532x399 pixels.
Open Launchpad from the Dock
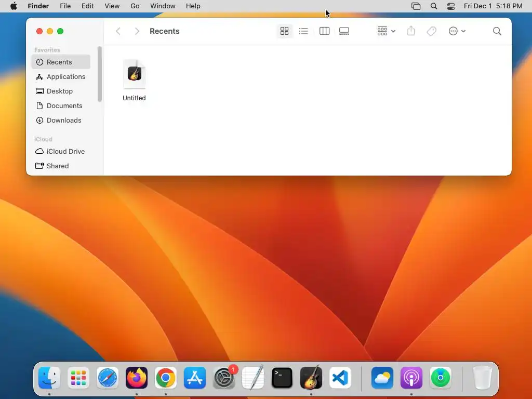pos(78,378)
